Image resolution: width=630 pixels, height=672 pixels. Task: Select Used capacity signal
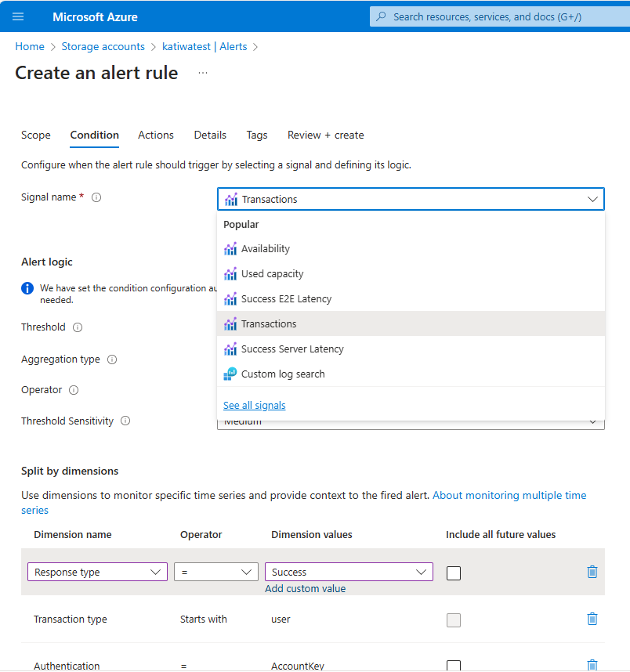coord(411,274)
